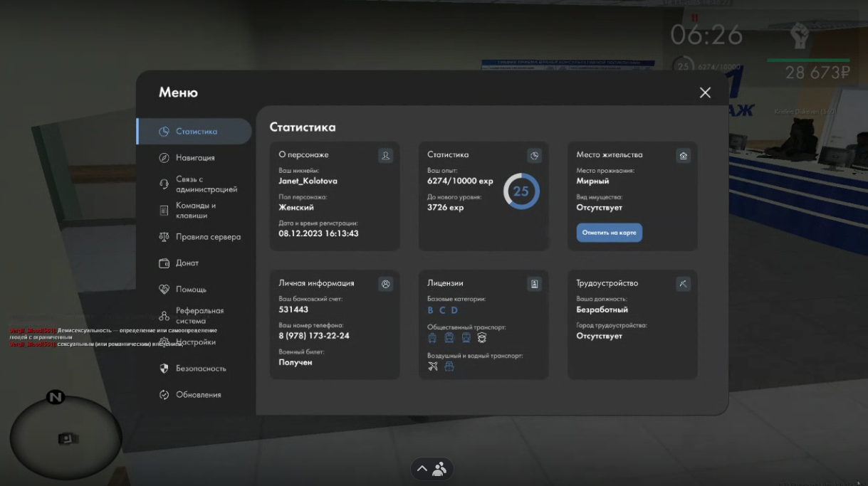
Task: Open the Донат wallet icon
Action: click(x=164, y=263)
